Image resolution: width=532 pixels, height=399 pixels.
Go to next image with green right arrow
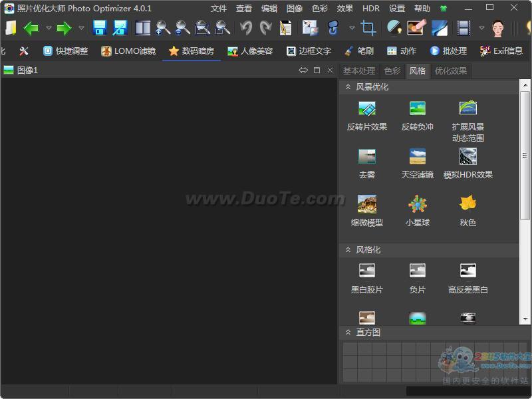pos(64,28)
